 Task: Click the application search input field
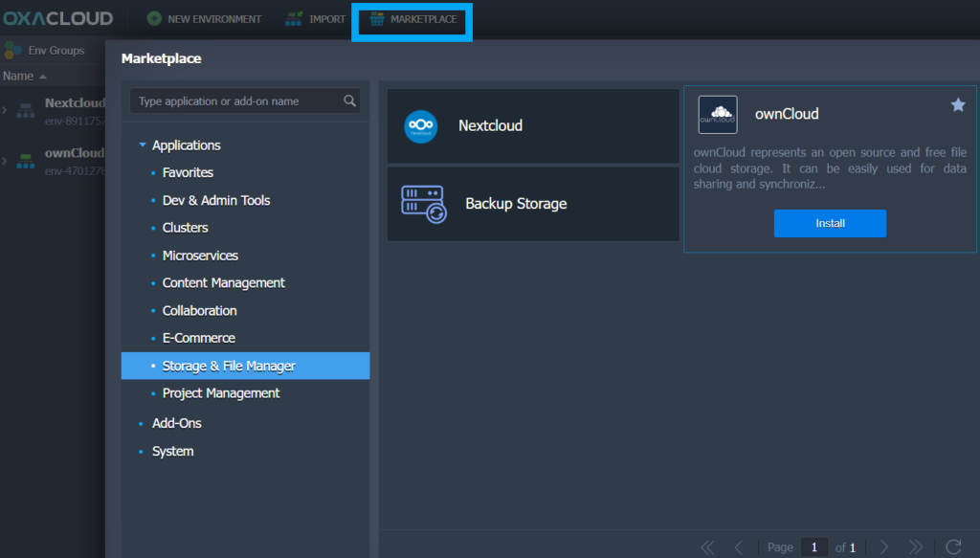point(245,100)
